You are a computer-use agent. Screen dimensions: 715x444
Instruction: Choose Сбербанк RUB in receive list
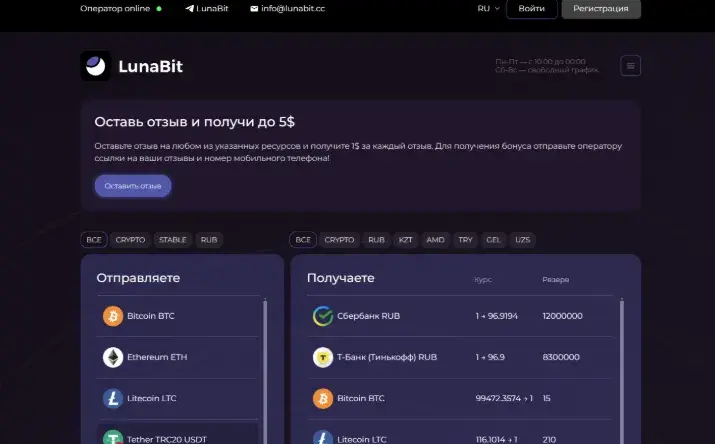(x=368, y=316)
